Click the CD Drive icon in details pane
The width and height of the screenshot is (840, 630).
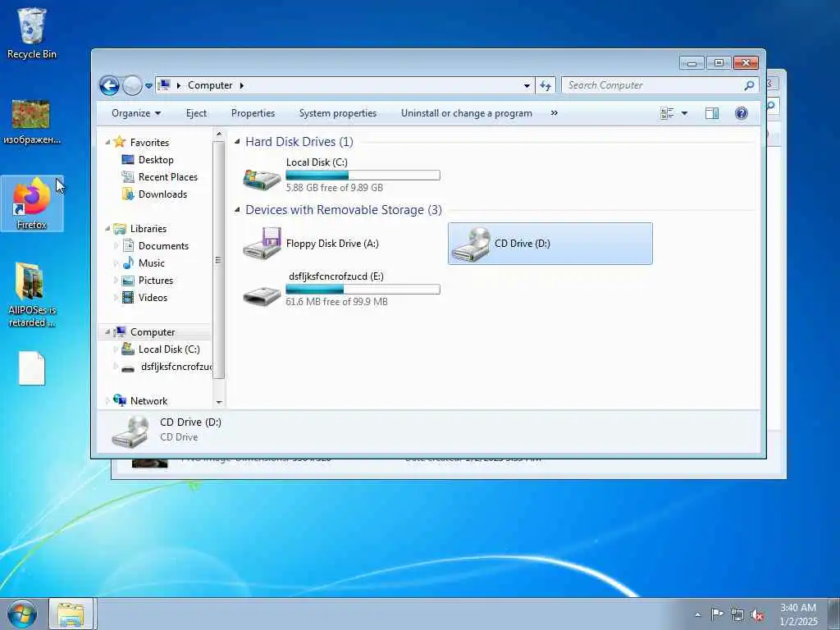[x=130, y=431]
